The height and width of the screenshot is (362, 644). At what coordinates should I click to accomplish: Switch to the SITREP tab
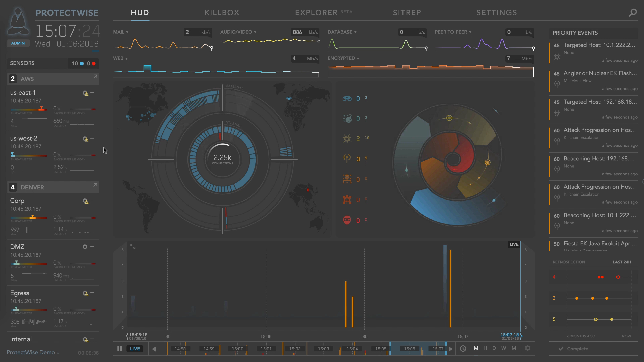pos(407,13)
